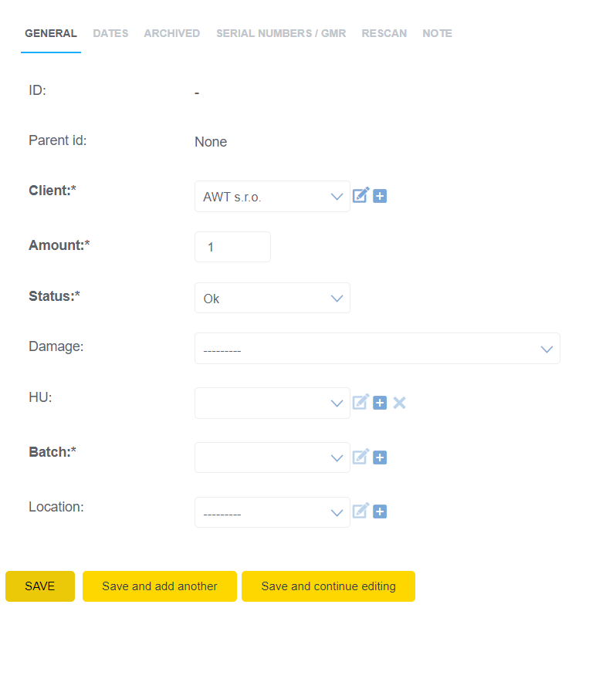Open the Location dropdown
616x682 pixels.
272,512
